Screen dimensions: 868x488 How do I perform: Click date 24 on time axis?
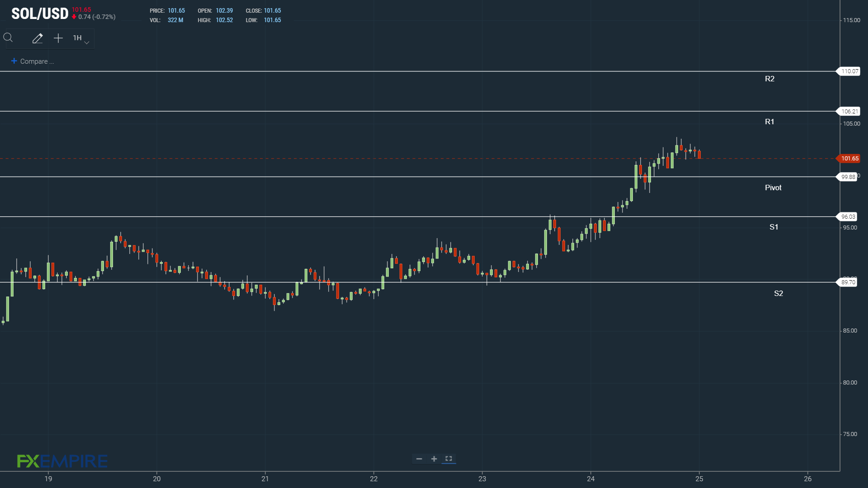tap(591, 479)
